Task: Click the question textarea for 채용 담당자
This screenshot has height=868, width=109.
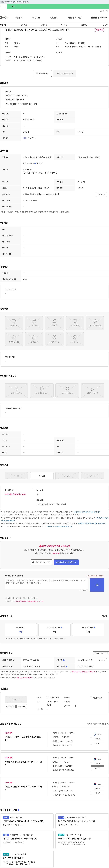Action: [x=46, y=584]
